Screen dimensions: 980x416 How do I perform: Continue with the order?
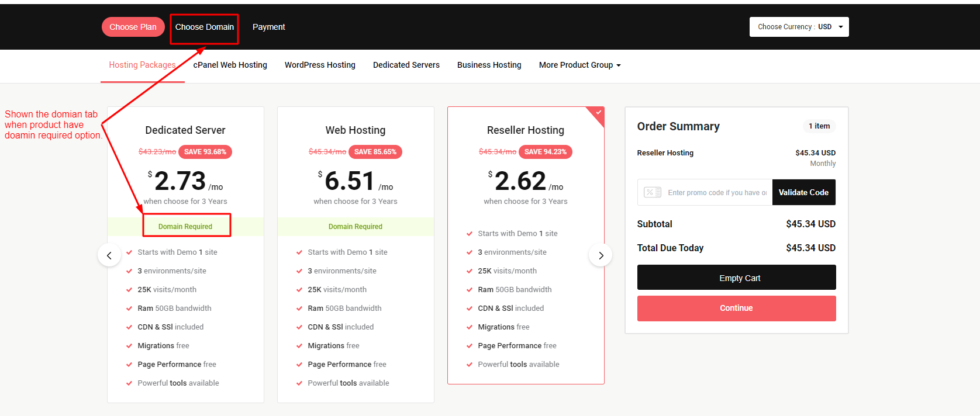click(x=737, y=308)
